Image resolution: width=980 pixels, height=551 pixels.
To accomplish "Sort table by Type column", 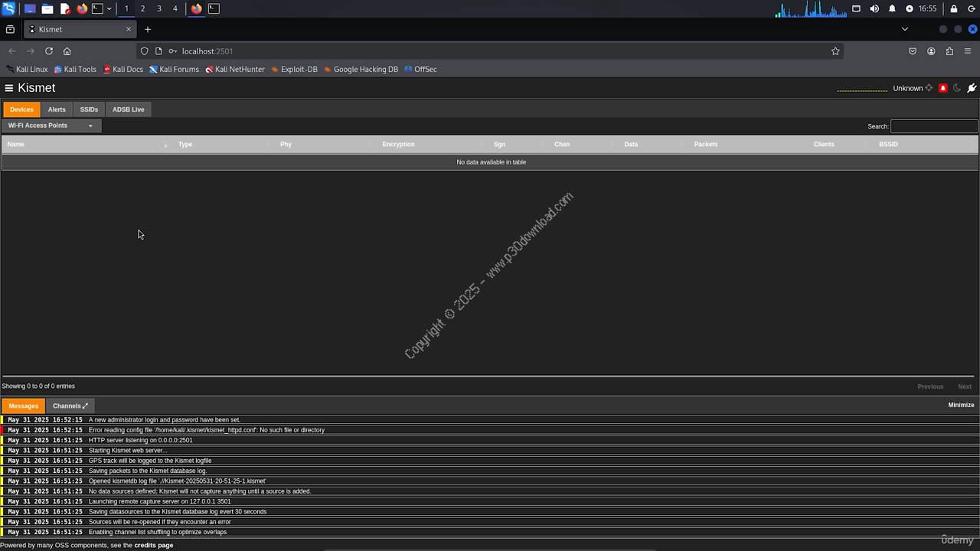I will point(224,144).
